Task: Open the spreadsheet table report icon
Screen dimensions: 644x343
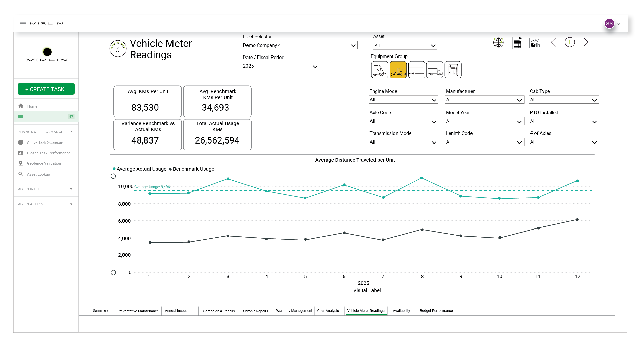Action: (517, 43)
